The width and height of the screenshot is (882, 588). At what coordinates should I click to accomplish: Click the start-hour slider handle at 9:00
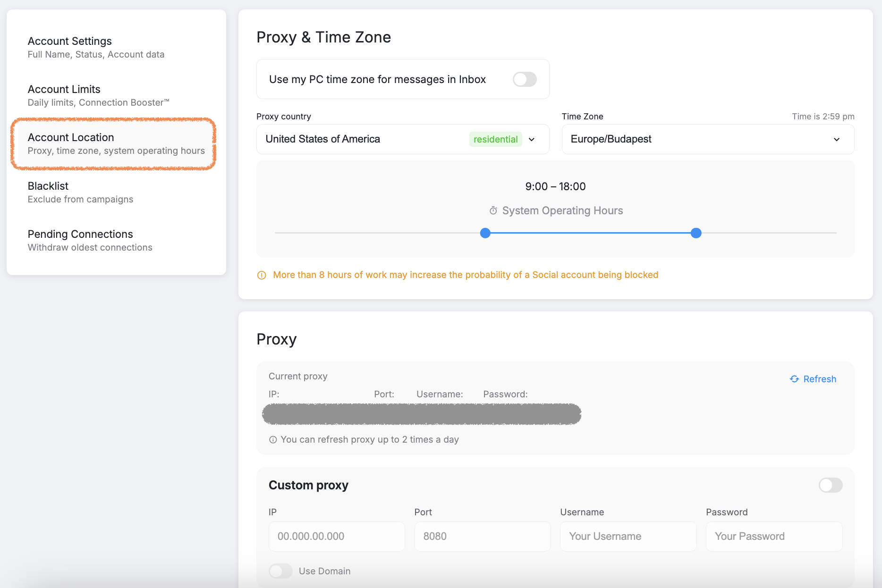(x=485, y=233)
